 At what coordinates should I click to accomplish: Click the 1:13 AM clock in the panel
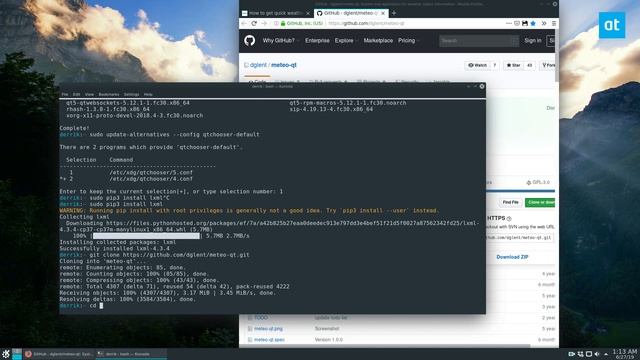(x=624, y=354)
